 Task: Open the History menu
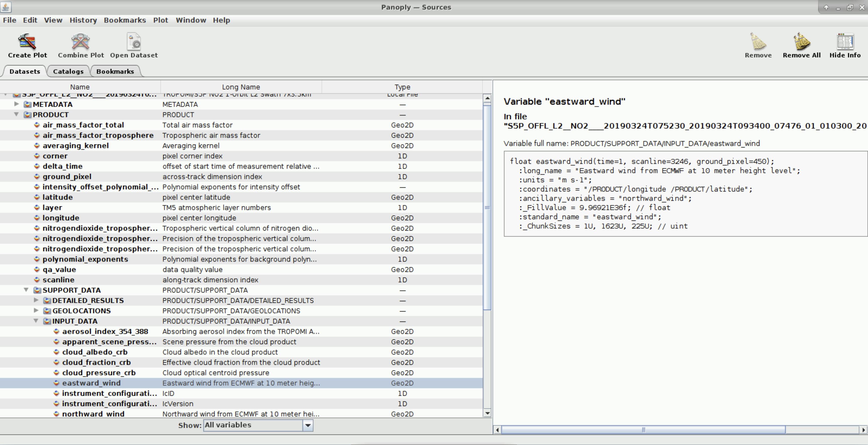click(83, 20)
